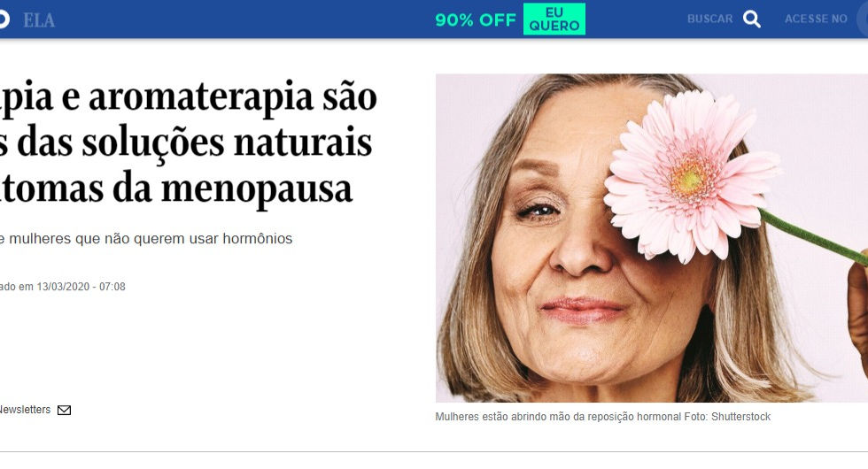Click the magnifying glass search icon
The image size is (868, 469).
click(751, 19)
